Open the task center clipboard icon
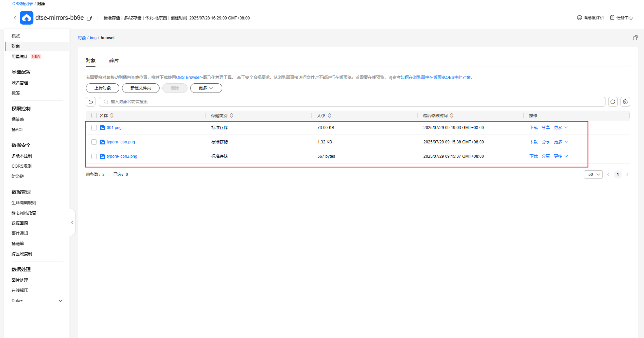 click(x=612, y=18)
